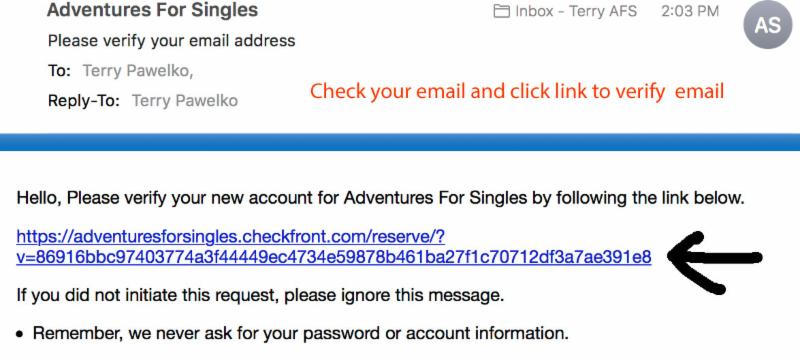Click the Remember, we never ask text
This screenshot has height=361, width=800.
tap(301, 334)
